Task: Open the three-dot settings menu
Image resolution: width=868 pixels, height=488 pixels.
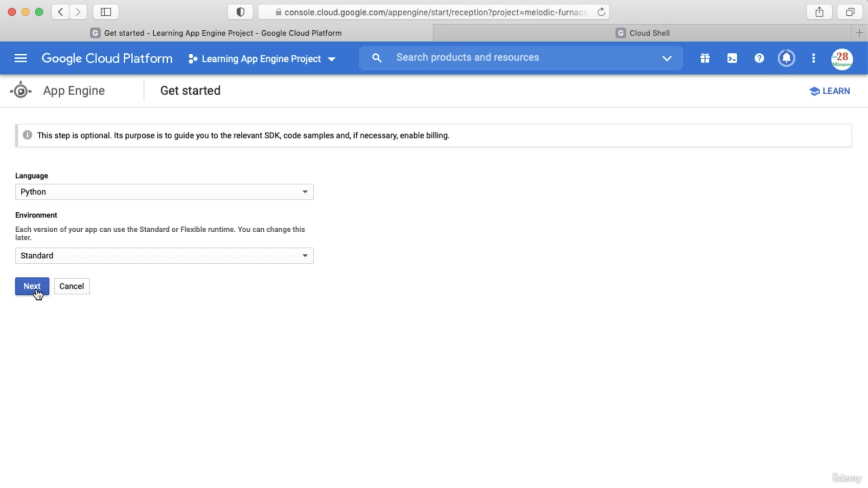Action: pos(813,58)
